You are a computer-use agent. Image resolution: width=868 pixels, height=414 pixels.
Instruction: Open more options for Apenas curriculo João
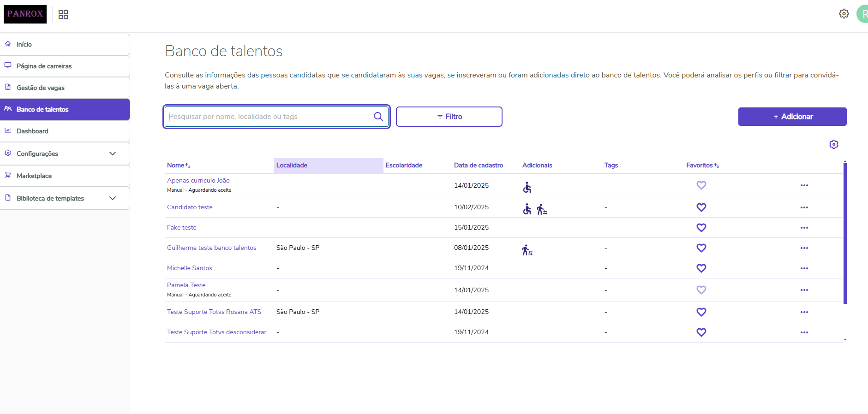pos(804,185)
